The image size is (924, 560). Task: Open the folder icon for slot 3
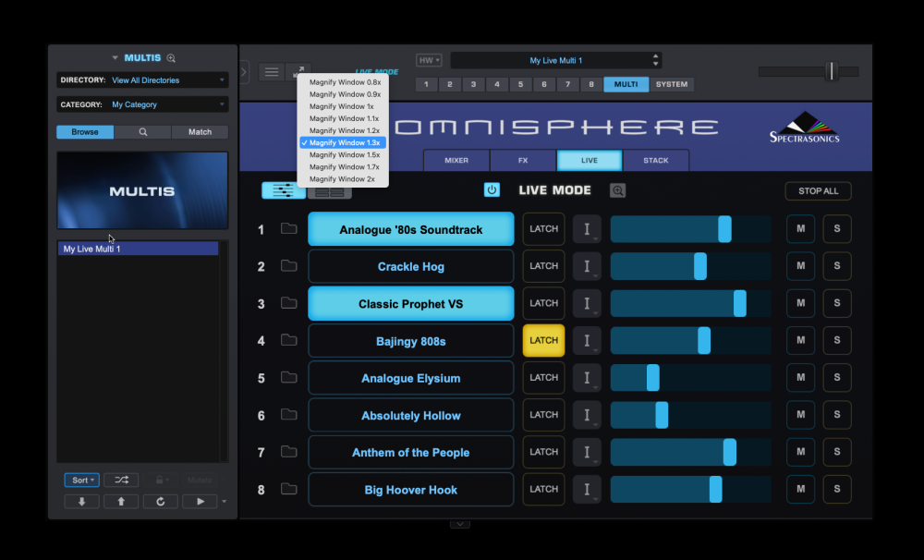coord(288,302)
